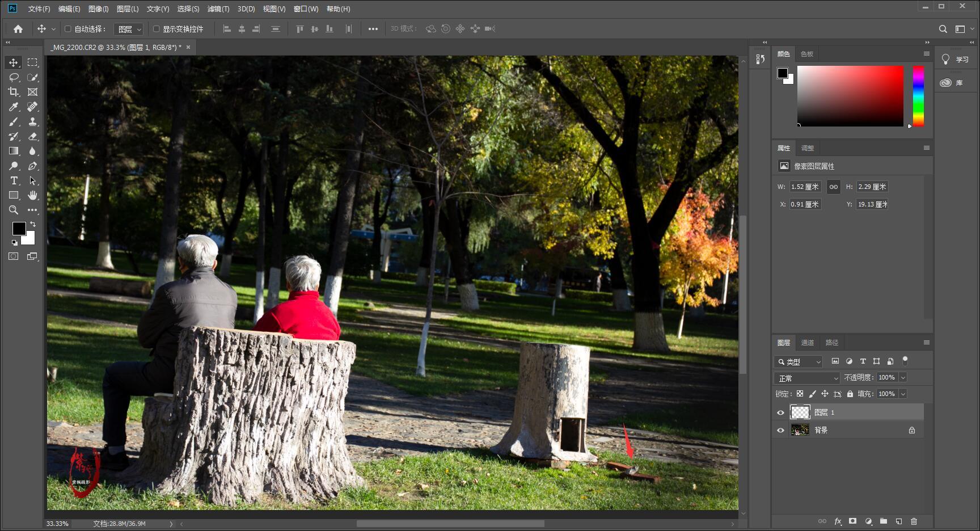Viewport: 980px width, 531px height.
Task: Switch to the 通道 tab
Action: click(x=807, y=343)
